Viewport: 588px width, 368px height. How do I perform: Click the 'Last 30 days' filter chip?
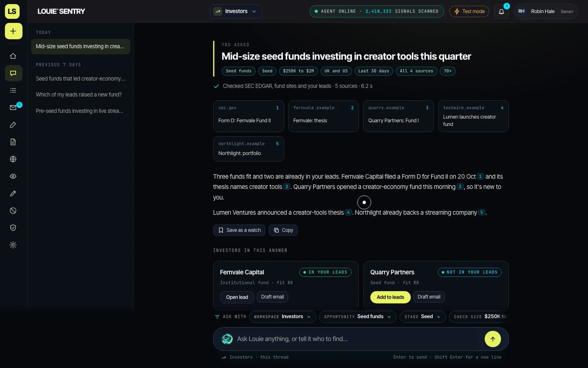point(374,71)
